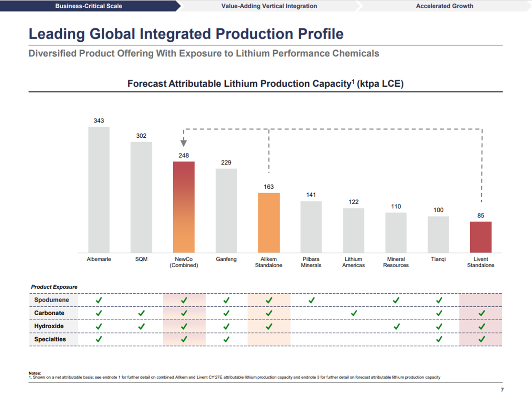Click Tianqi's Specialties checkmark
This screenshot has width=532, height=412.
point(439,339)
